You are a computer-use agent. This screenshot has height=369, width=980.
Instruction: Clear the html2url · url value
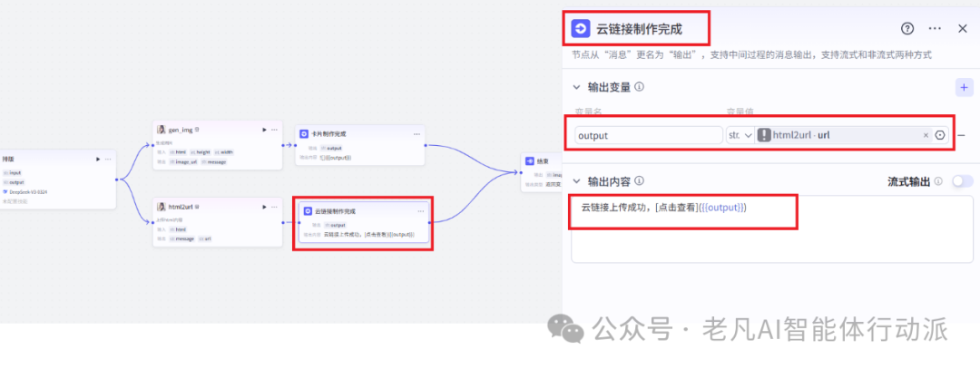click(926, 135)
